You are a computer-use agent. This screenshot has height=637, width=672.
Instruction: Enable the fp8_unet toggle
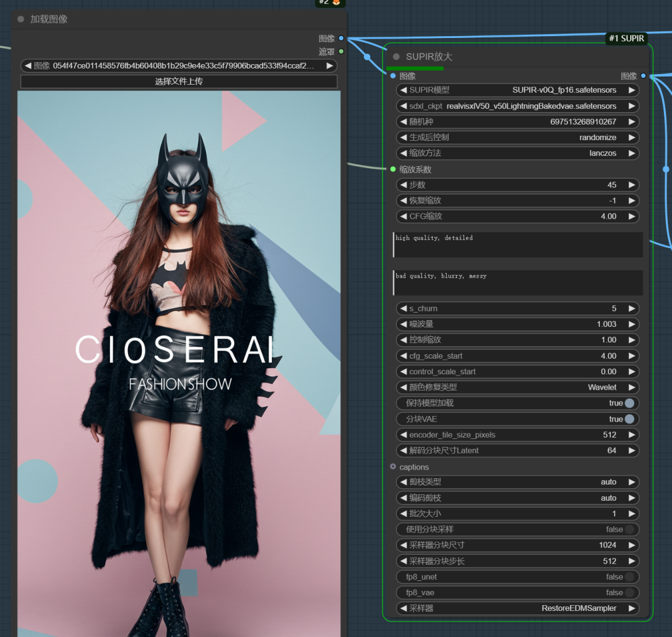[x=629, y=577]
